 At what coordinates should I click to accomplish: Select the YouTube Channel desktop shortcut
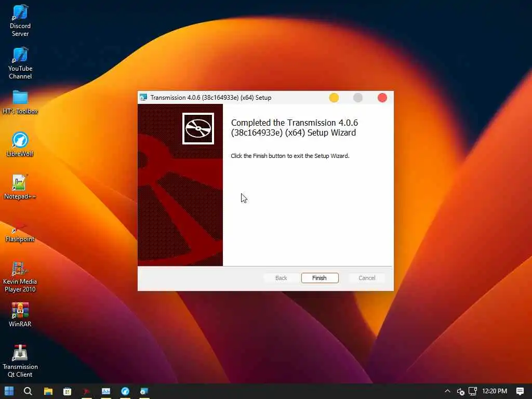[20, 63]
